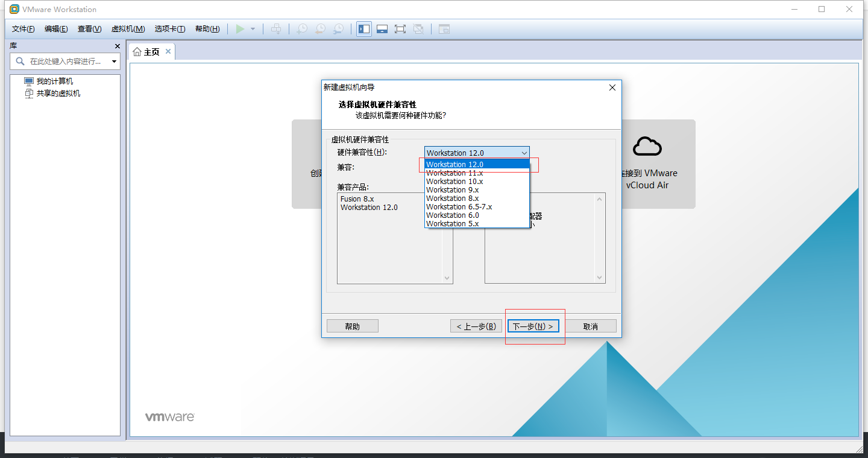Click the revert to snapshot toolbar icon
This screenshot has height=458, width=868.
(321, 29)
